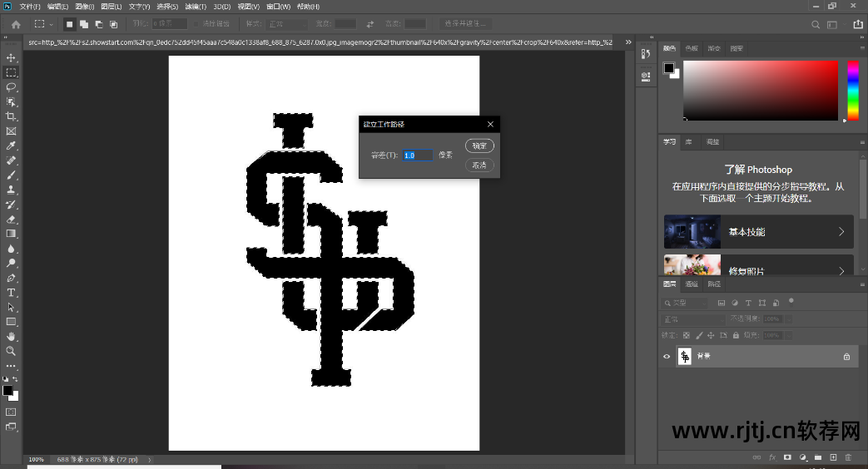Open the marquee tool preset dropdown

click(x=43, y=24)
